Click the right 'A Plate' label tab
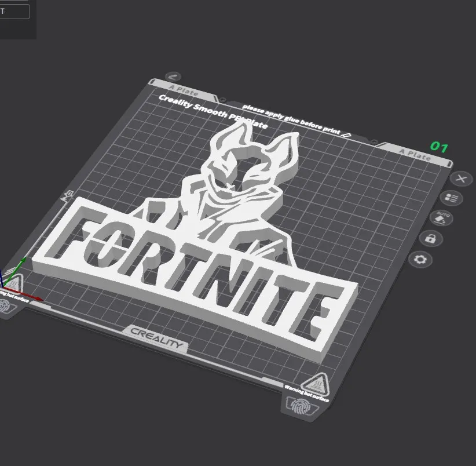The image size is (476, 466). 415,154
